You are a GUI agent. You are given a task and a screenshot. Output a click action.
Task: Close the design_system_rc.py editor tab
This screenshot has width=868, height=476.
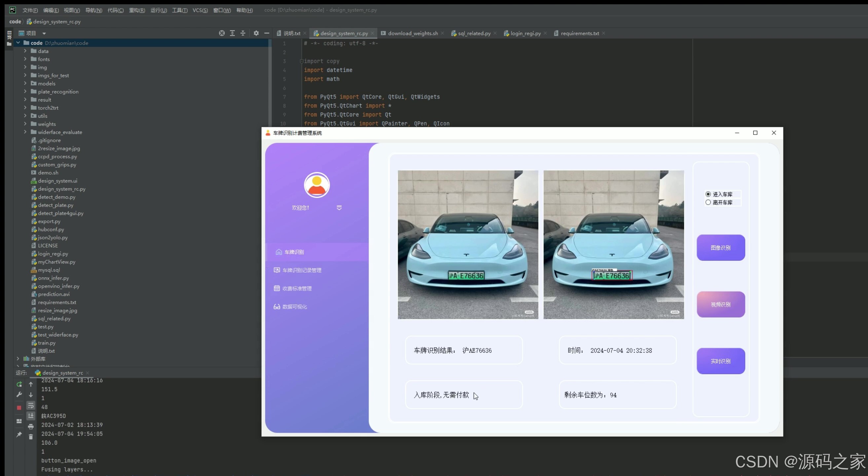[x=372, y=33]
